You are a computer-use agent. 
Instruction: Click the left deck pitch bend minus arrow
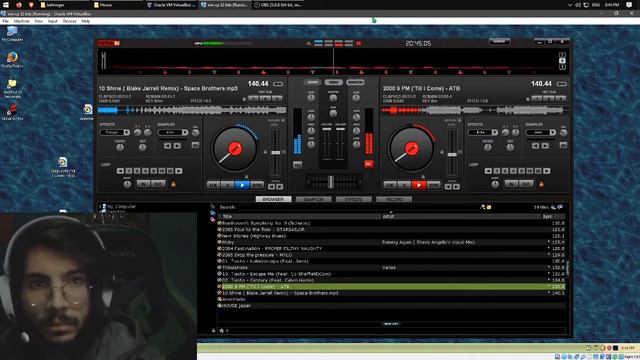coord(272,187)
